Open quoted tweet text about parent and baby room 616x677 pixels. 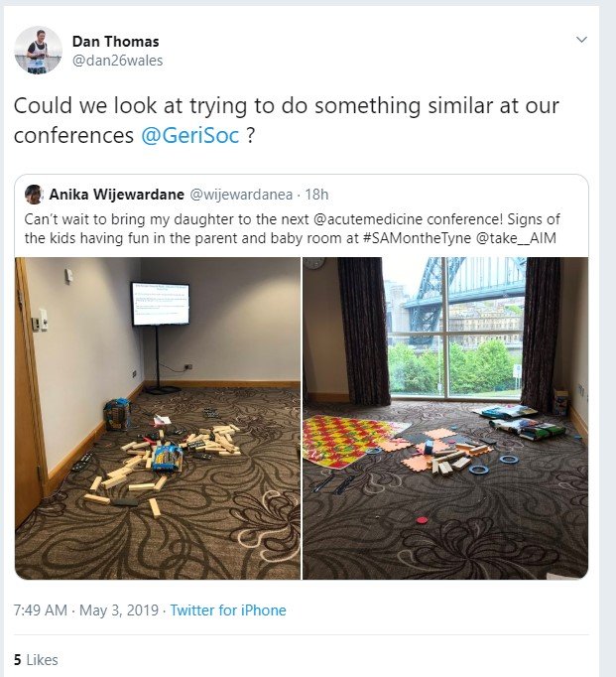point(292,229)
